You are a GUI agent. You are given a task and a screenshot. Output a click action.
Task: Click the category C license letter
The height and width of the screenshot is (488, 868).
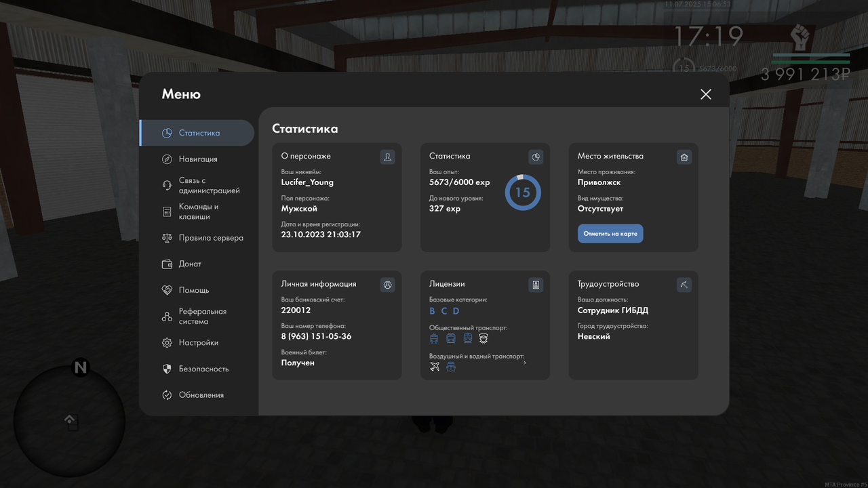click(444, 311)
